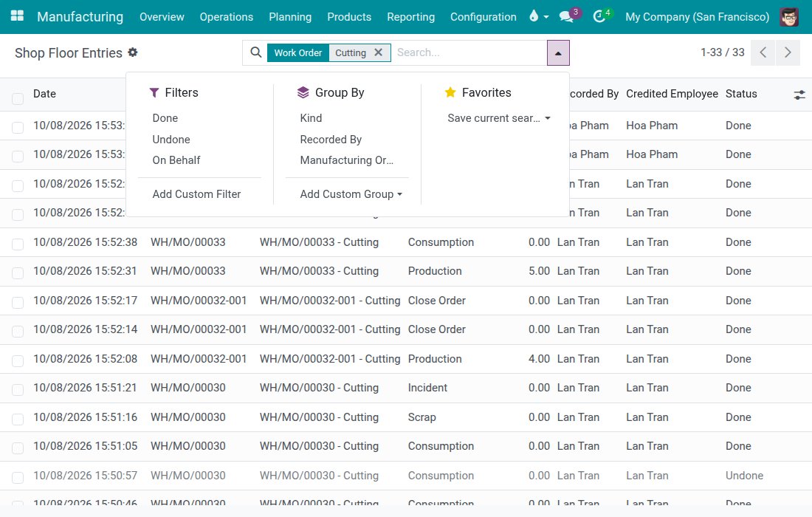
Task: Open the Configuration menu
Action: [484, 16]
